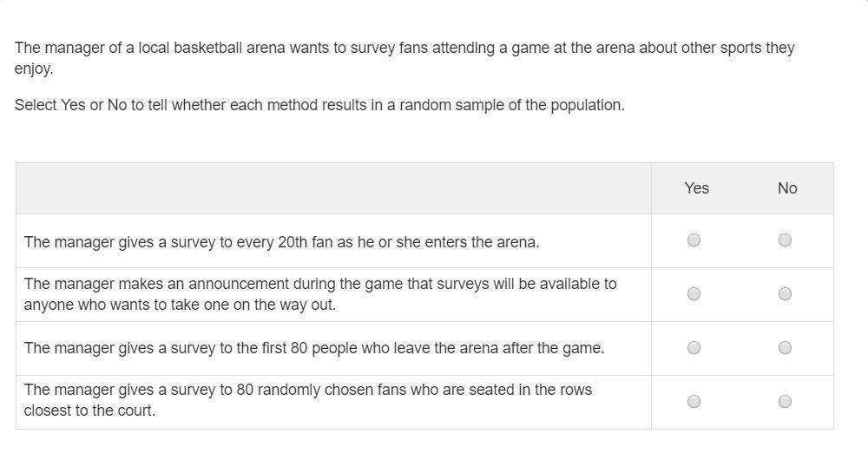Screen dimensions: 868x460
Task: Mark Yes for first 80 people leaving
Action: (694, 348)
